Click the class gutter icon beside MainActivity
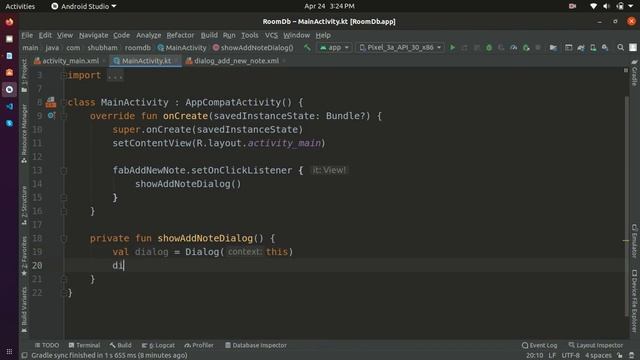The height and width of the screenshot is (360, 640). [x=51, y=102]
